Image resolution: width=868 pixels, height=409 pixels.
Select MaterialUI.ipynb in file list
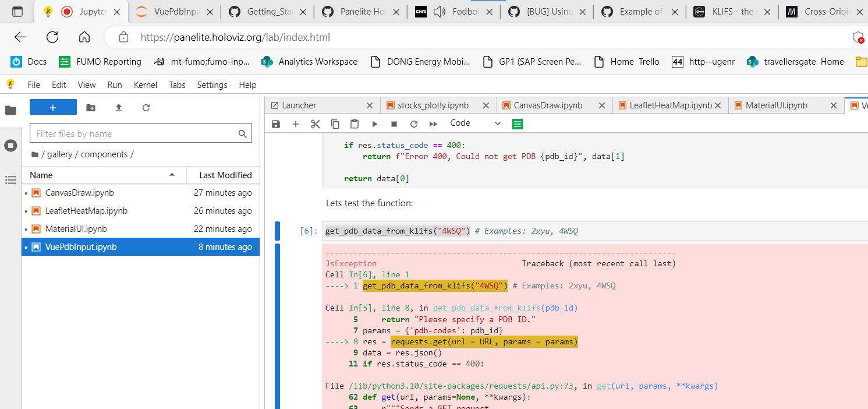tap(140, 229)
